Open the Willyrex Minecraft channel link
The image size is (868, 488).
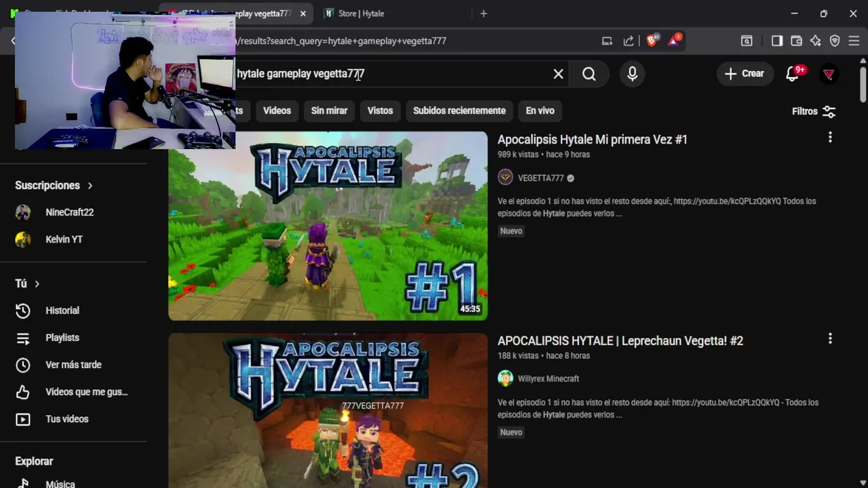[548, 379]
